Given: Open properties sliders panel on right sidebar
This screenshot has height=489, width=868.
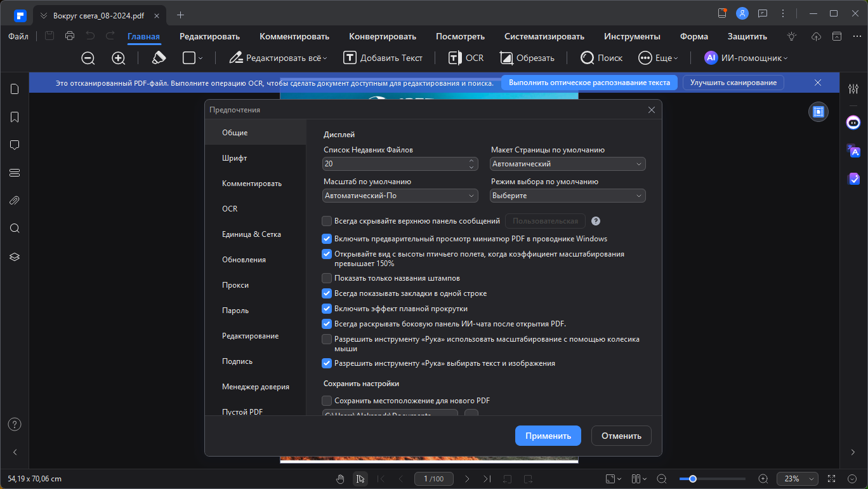Looking at the screenshot, I should (853, 90).
